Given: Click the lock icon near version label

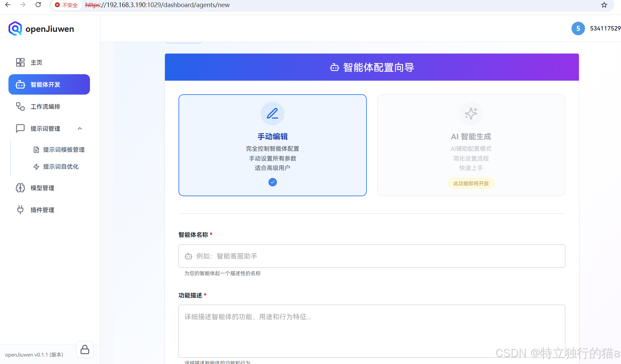Looking at the screenshot, I should pos(84,349).
